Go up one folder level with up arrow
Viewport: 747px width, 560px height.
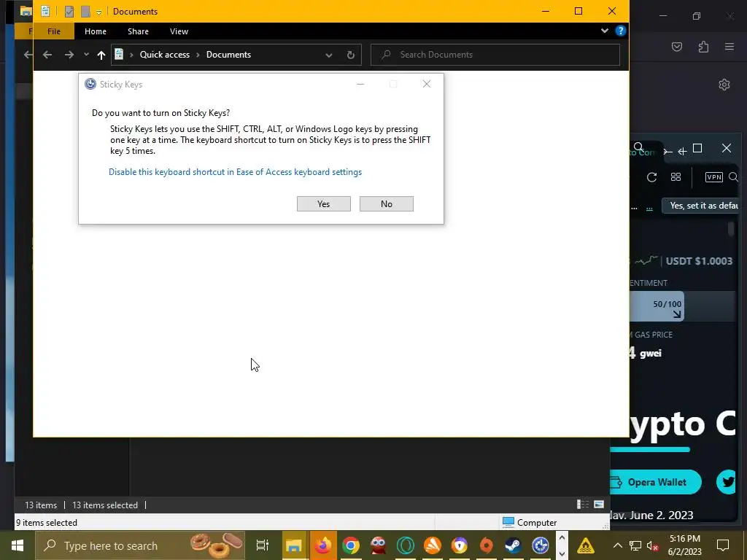pos(101,55)
